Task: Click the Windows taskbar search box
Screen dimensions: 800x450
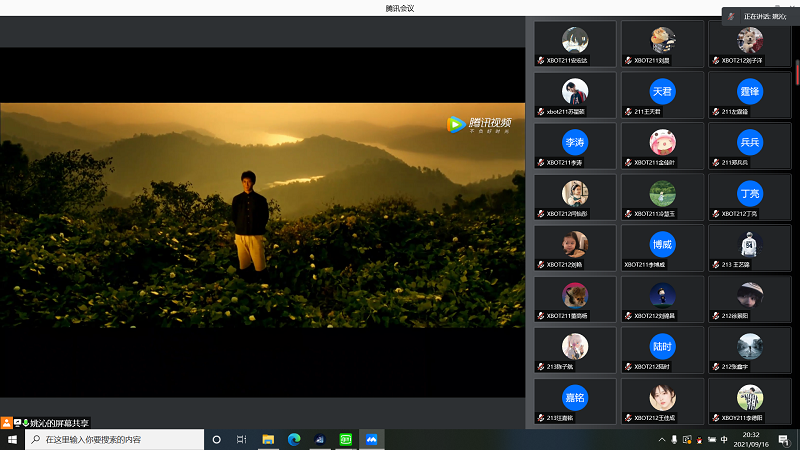Action: coord(114,439)
